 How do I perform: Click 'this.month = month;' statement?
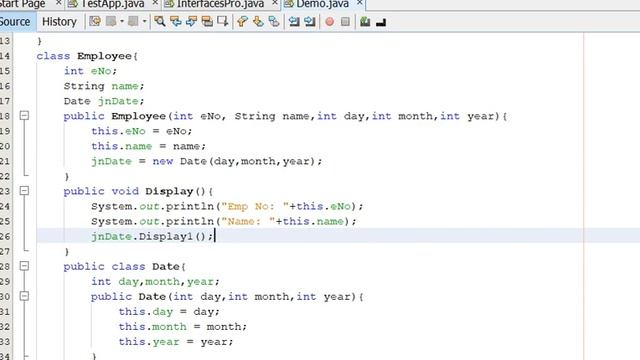pyautogui.click(x=183, y=327)
